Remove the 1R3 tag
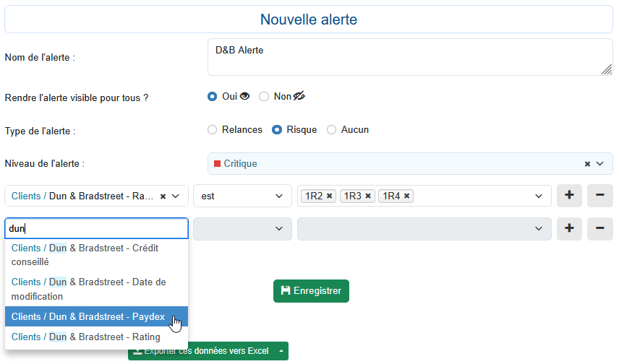This screenshot has height=364, width=619. click(368, 196)
